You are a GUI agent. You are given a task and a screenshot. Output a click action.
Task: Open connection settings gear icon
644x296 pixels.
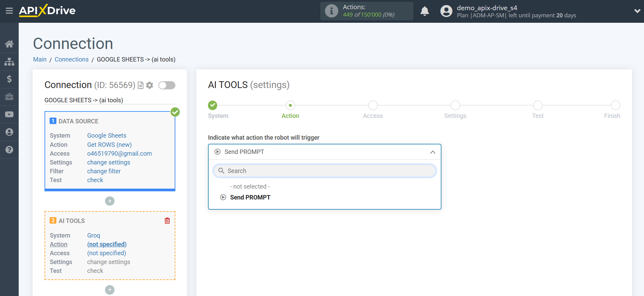(x=150, y=85)
